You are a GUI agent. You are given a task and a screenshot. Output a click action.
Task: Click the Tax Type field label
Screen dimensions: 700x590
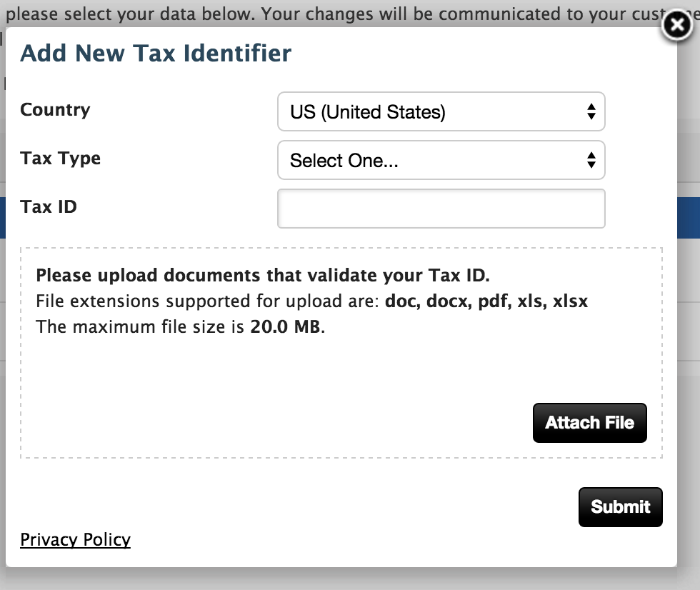click(60, 159)
